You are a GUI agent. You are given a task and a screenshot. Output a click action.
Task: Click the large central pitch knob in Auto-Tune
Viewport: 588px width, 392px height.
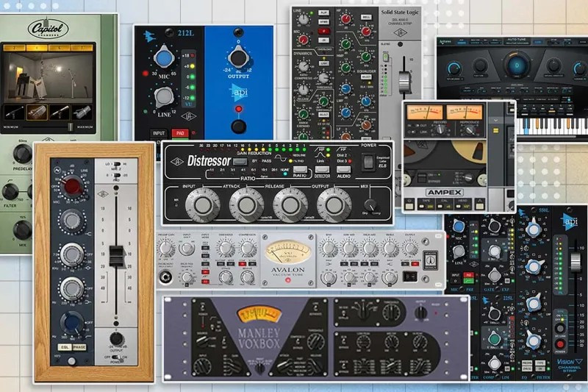pos(517,65)
